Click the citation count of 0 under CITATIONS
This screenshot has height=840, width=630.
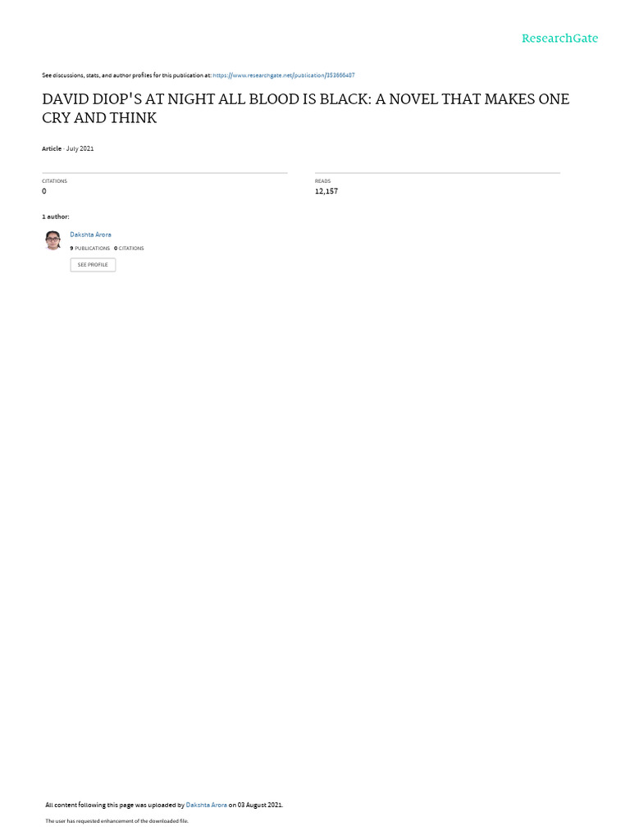(x=44, y=191)
